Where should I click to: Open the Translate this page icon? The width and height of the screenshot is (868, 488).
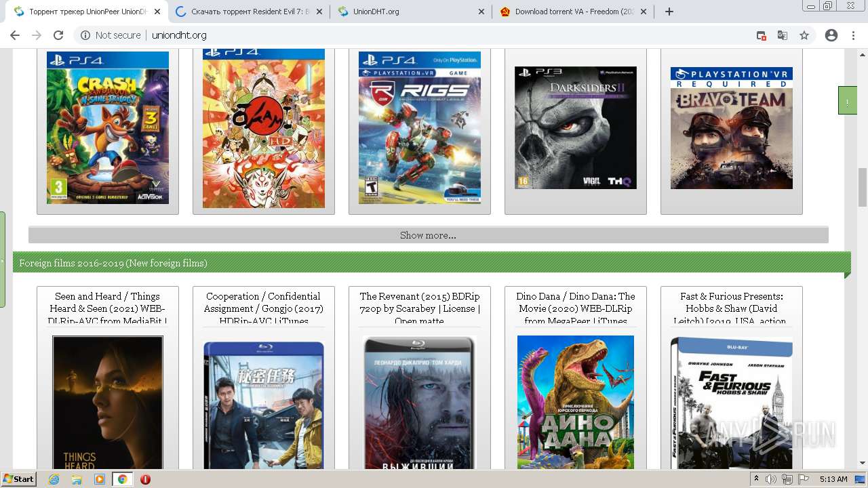(783, 35)
